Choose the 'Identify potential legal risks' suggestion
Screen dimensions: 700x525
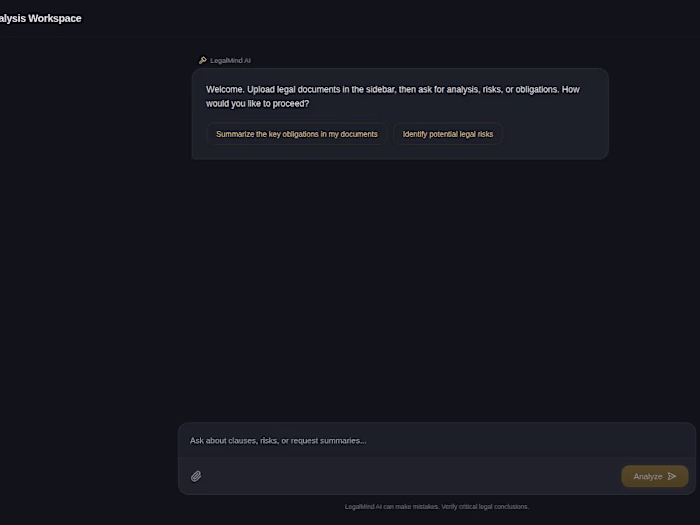(448, 134)
